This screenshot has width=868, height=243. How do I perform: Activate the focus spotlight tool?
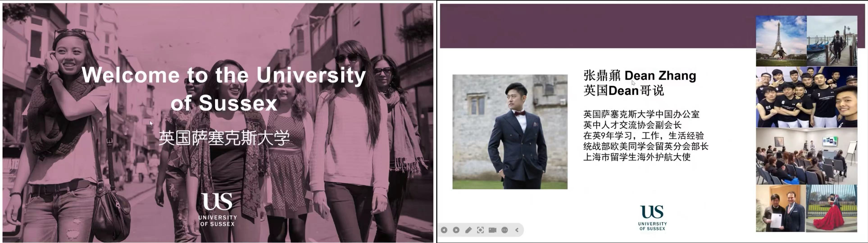[480, 230]
